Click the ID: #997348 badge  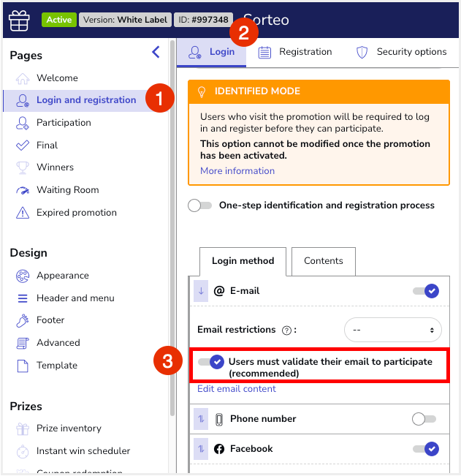(x=203, y=20)
